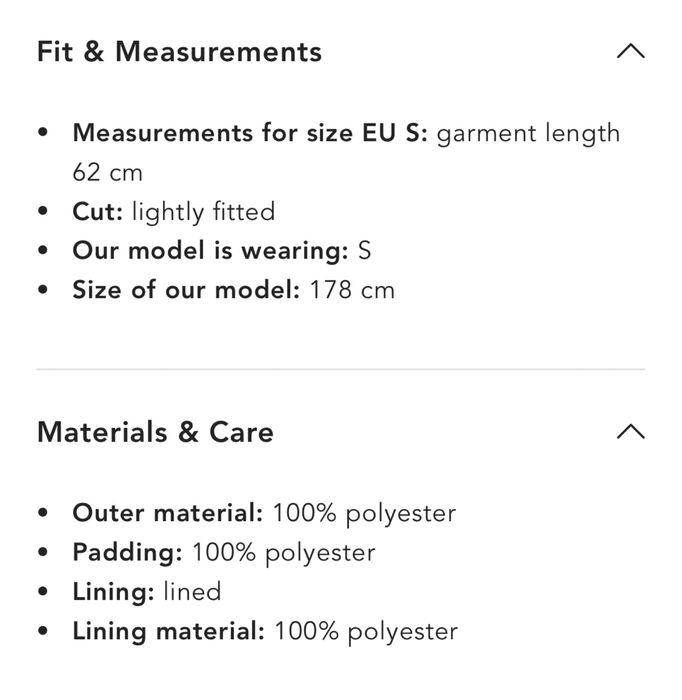Click the "Measurements for size EU S" label
This screenshot has width=682, height=700.
(x=250, y=133)
